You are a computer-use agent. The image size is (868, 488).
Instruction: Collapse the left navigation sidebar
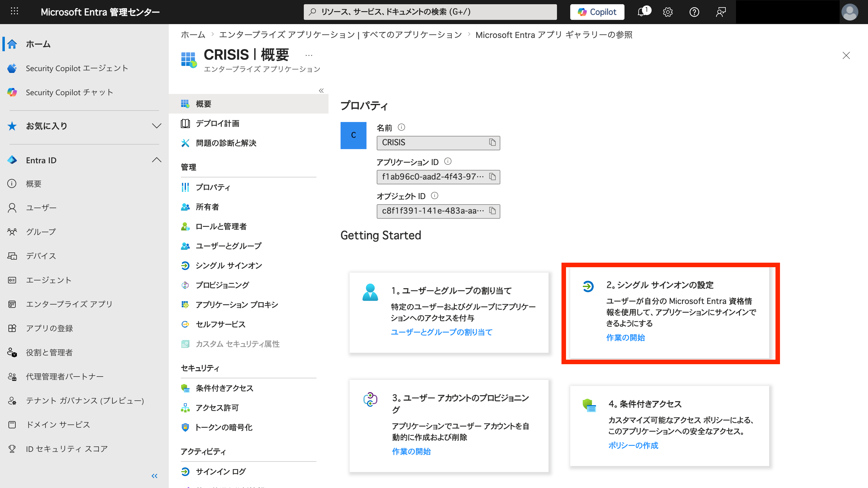154,476
